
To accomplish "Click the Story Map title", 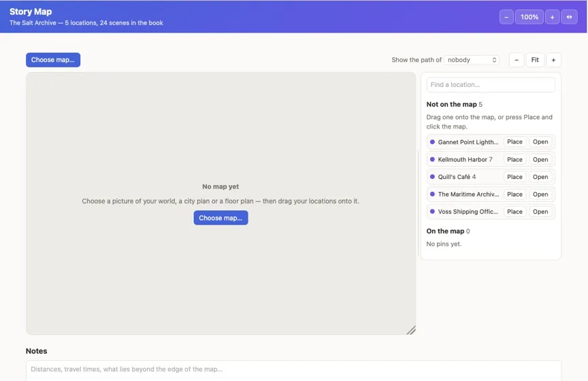I will (31, 12).
